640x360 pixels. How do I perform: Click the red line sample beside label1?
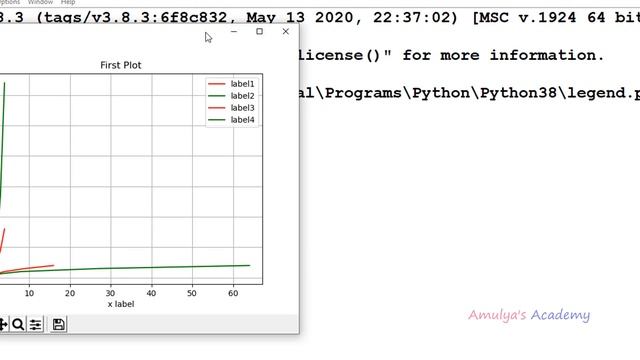click(x=217, y=84)
